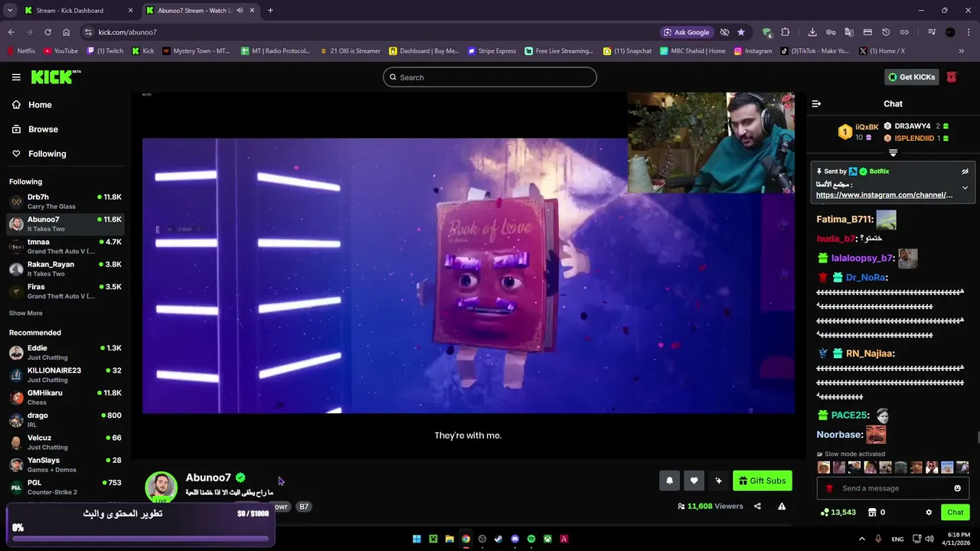Click RN_Najlaa username in chat
This screenshot has width=980, height=551.
click(869, 354)
